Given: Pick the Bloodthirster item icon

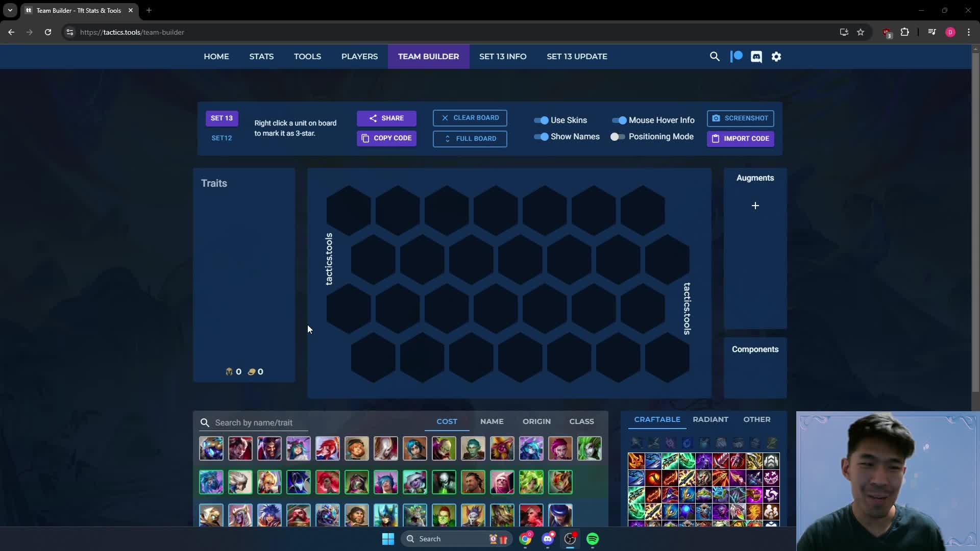Looking at the screenshot, I should coord(721,461).
